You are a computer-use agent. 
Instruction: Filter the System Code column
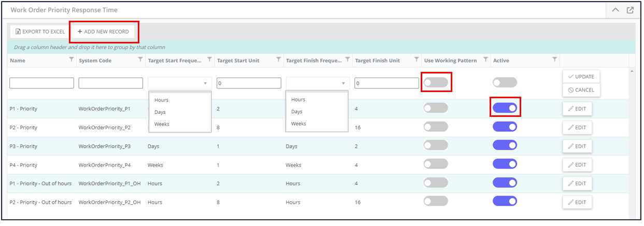coord(140,60)
